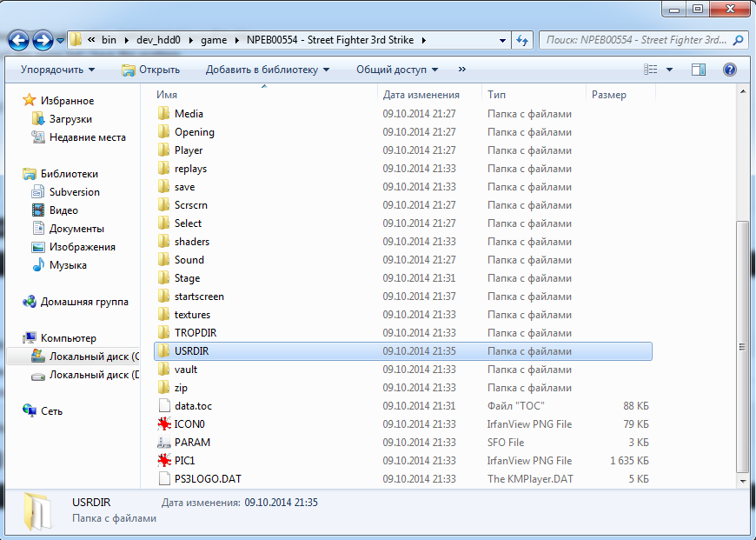756x540 pixels.
Task: Open recent pages dropdown beside navigation arrows
Action: (60, 41)
